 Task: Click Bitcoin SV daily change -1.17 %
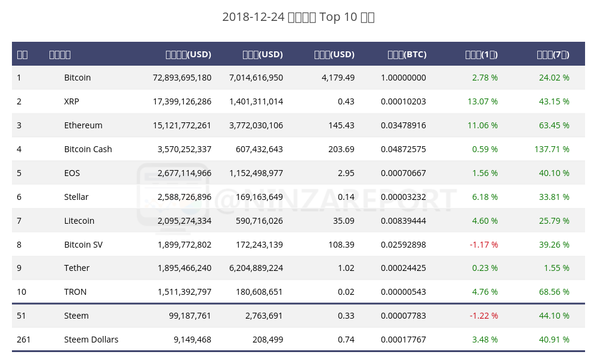pos(484,245)
